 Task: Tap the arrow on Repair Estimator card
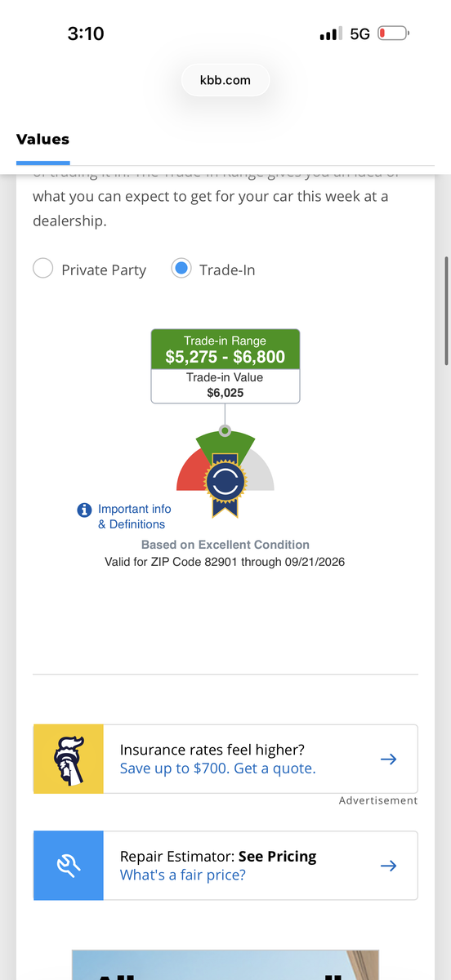click(389, 866)
